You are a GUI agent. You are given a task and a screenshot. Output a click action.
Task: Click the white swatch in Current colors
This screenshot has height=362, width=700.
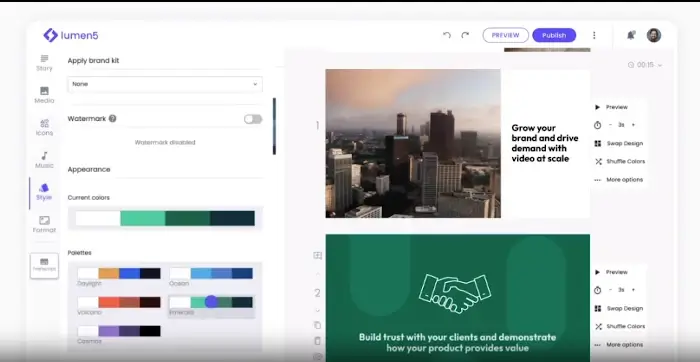pos(98,218)
